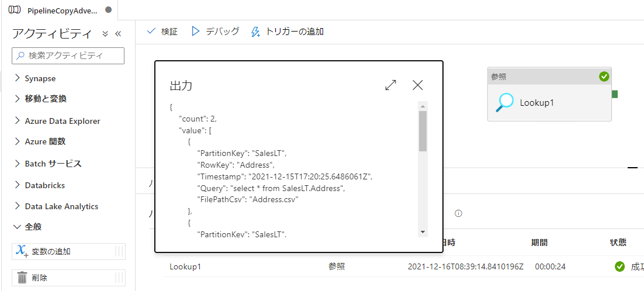Click the scroll-down arrow in the output dialog
Image resolution: width=644 pixels, height=291 pixels.
[423, 233]
